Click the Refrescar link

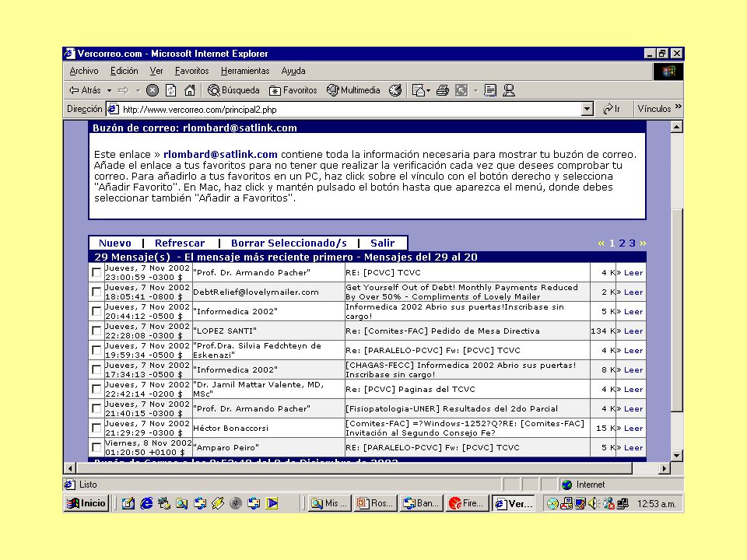(180, 243)
